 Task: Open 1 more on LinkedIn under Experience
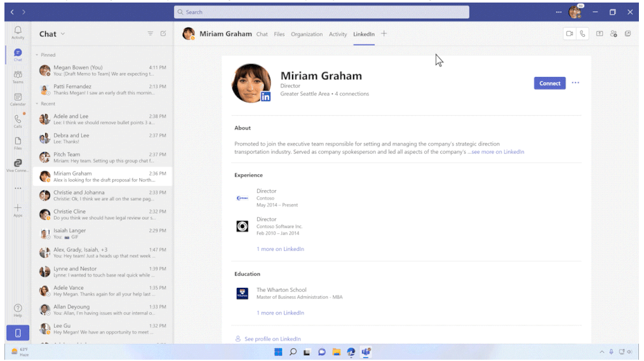coord(281,249)
